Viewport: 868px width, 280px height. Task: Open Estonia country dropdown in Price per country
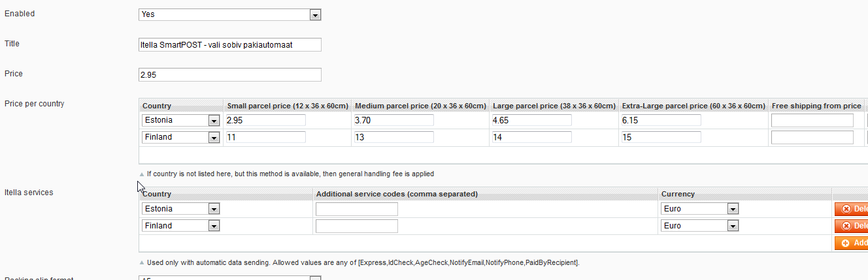(180, 120)
